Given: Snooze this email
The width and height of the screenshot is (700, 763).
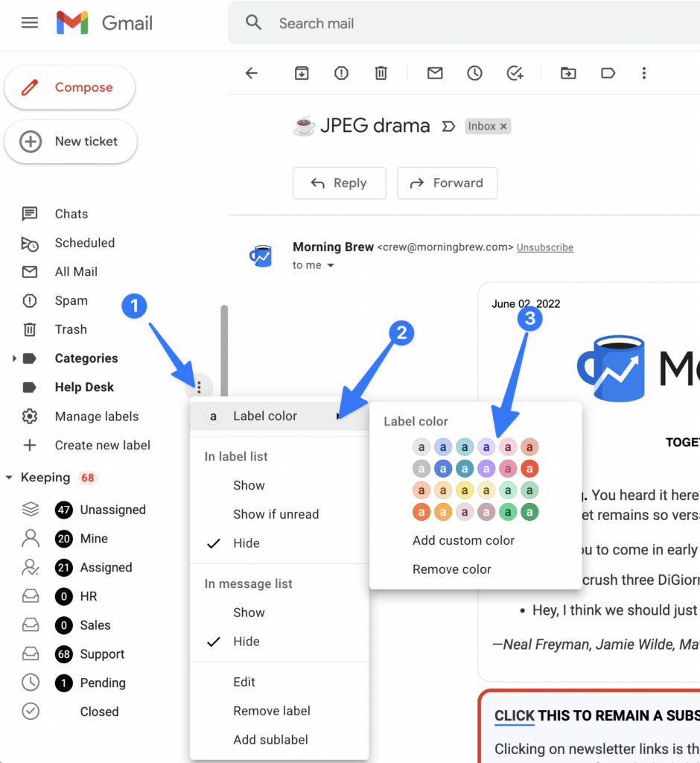Looking at the screenshot, I should [x=474, y=73].
